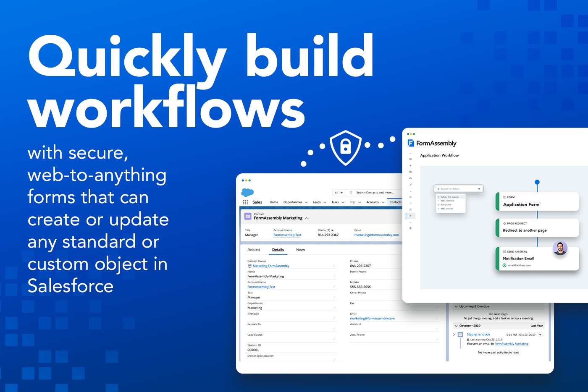This screenshot has width=588, height=392.
Task: Click cloud icon in FormAssembly sidebar
Action: pos(410,178)
